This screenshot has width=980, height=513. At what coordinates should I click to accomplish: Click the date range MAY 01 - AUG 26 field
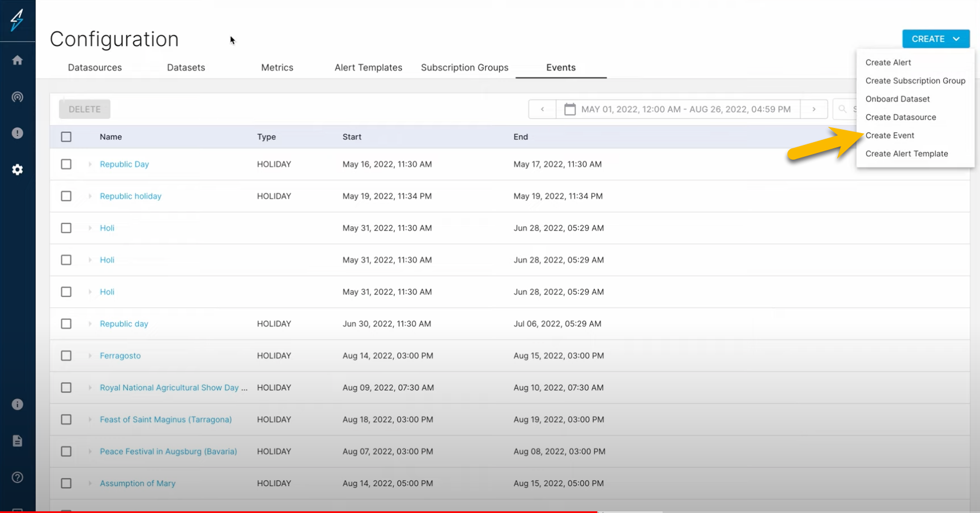pyautogui.click(x=678, y=109)
